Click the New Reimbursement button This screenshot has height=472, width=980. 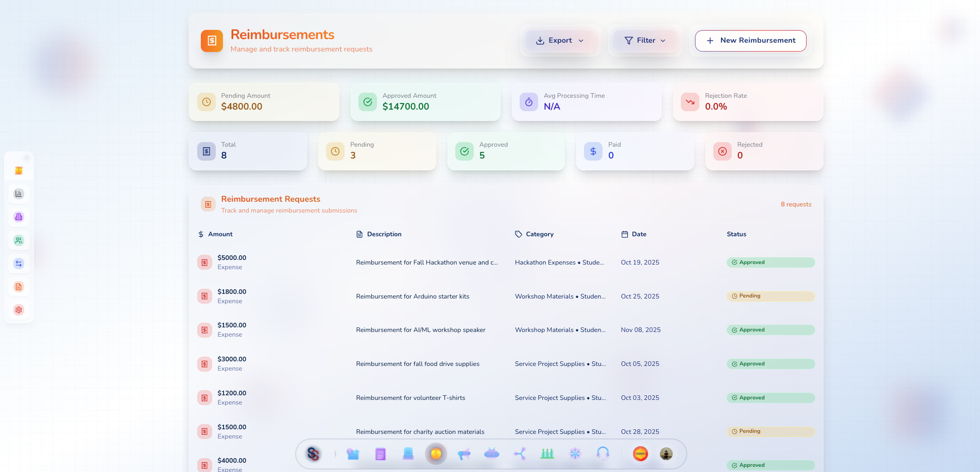tap(750, 41)
